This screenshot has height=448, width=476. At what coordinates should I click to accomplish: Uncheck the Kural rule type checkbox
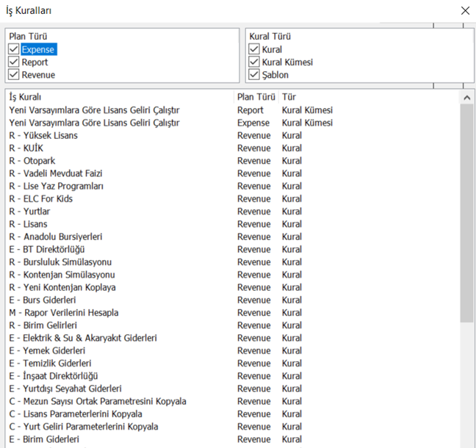coord(255,50)
